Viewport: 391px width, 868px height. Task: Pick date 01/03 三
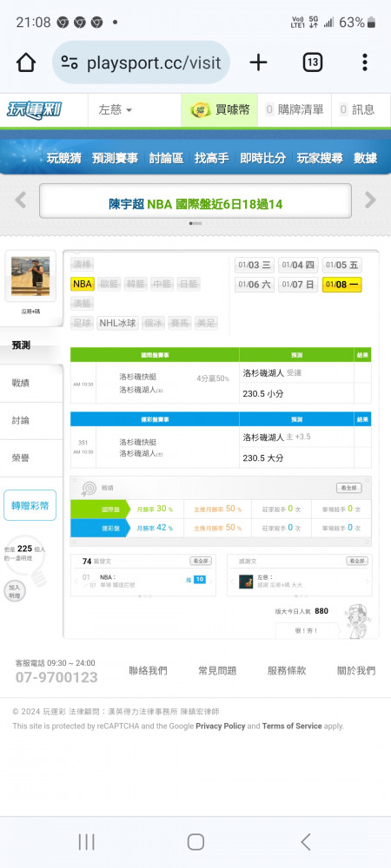click(x=255, y=265)
